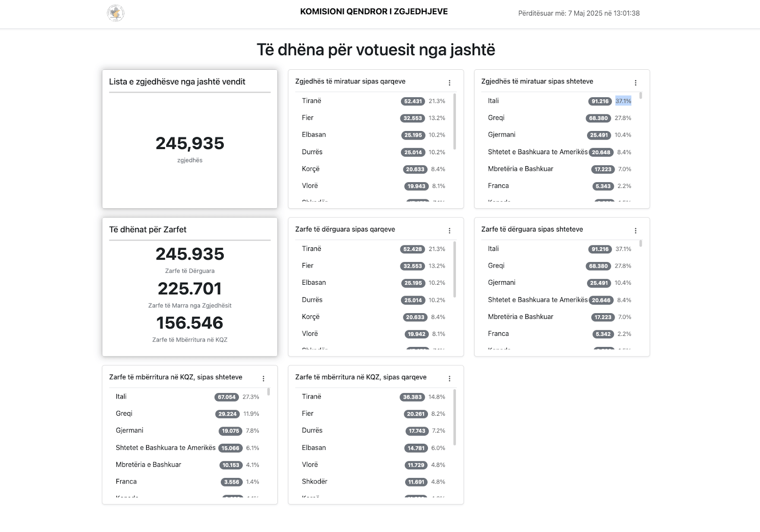This screenshot has height=532, width=760.
Task: Click the 245,935 zgjedhës total card
Action: pos(190,139)
